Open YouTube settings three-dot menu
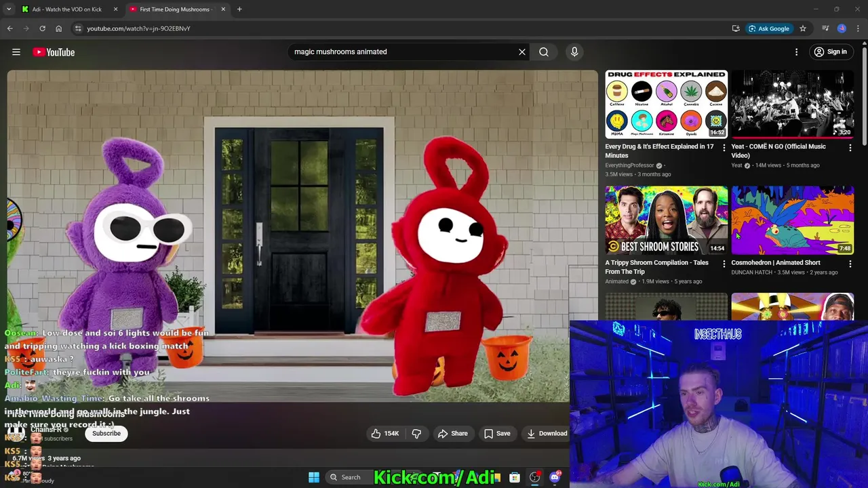This screenshot has height=488, width=868. click(797, 52)
